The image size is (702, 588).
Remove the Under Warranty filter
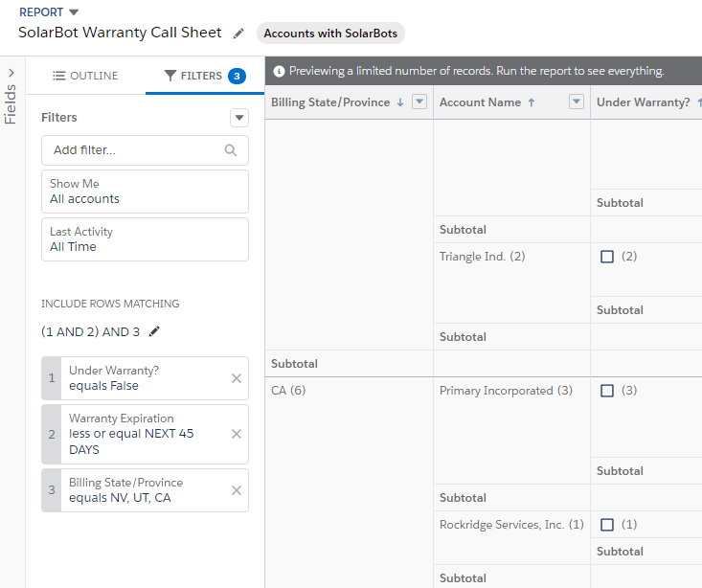coord(237,378)
